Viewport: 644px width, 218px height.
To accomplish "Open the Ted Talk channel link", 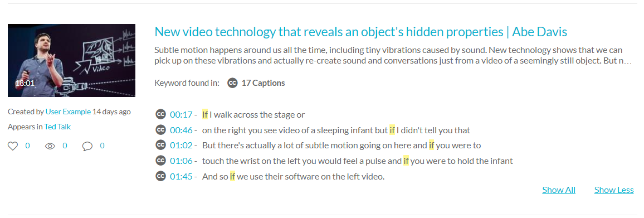I will 57,127.
